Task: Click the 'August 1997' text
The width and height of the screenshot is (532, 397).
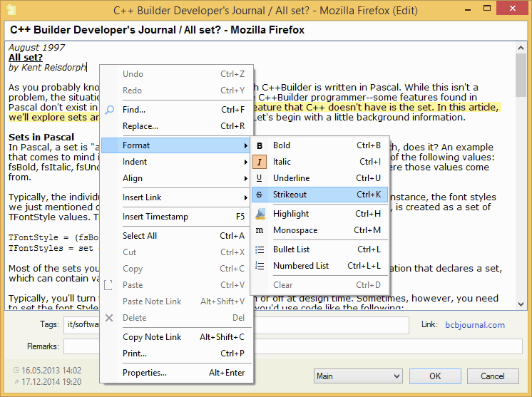Action: point(36,48)
